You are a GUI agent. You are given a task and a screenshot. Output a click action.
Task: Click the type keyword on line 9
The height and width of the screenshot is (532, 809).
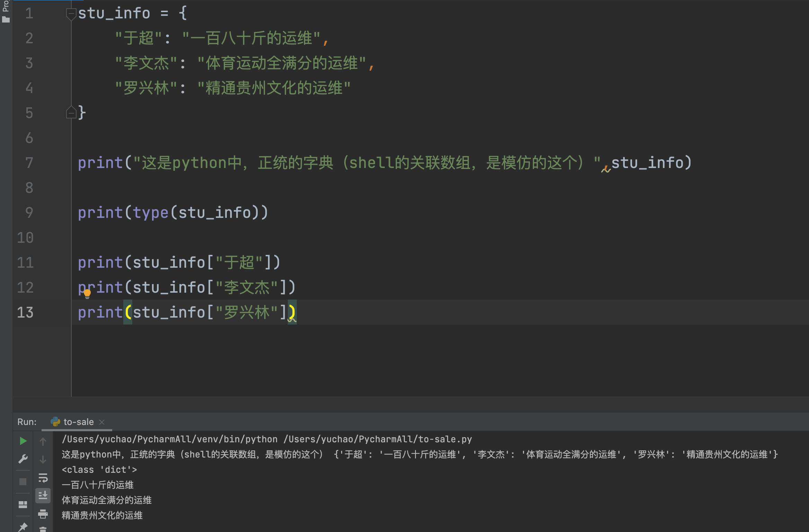click(x=150, y=213)
